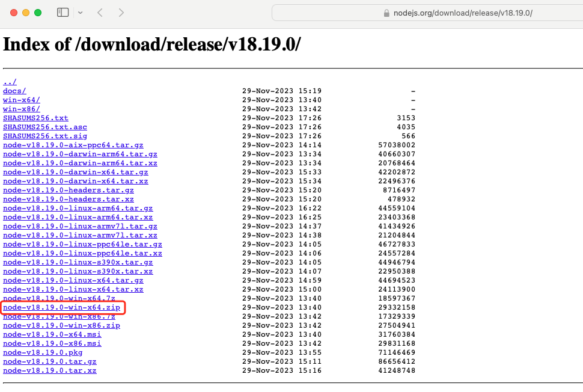Open SHASUMS256.txt.asc signature file
The height and width of the screenshot is (392, 583).
point(44,127)
